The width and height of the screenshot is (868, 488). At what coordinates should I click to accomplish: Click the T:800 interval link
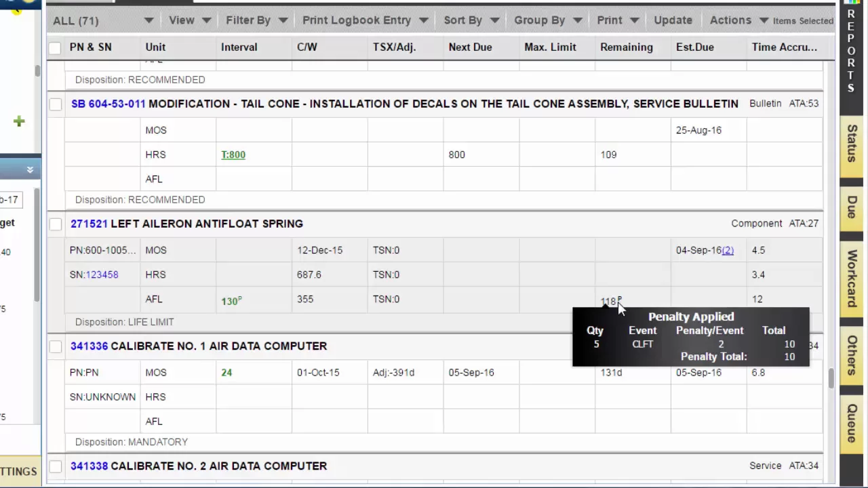233,155
